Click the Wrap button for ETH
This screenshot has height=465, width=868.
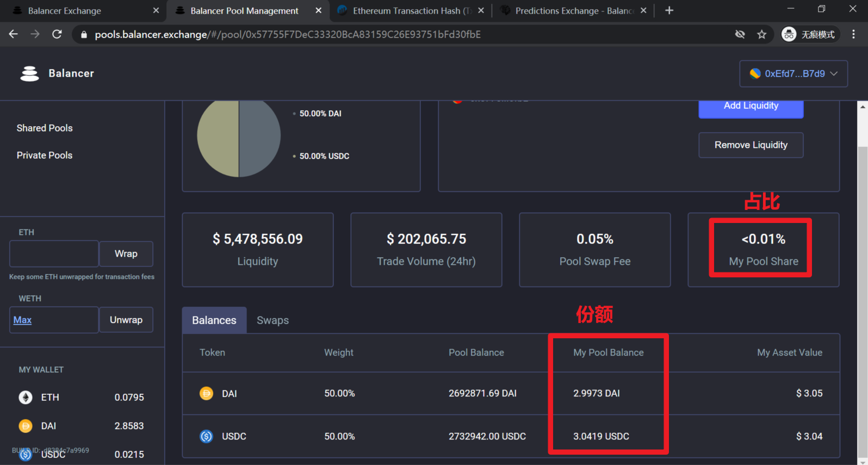click(126, 254)
